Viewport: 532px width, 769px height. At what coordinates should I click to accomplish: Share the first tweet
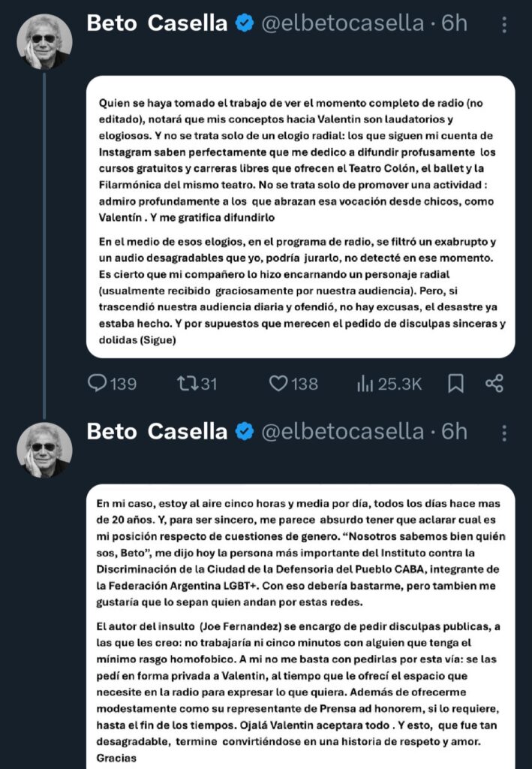coord(494,384)
